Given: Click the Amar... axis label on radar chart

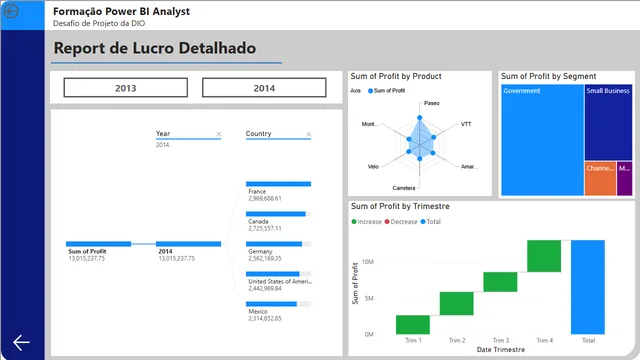Looking at the screenshot, I should pos(469,167).
